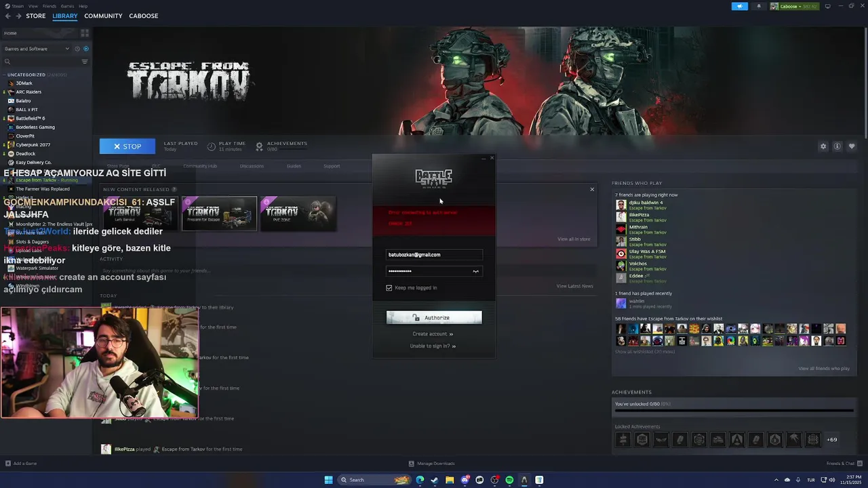
Task: Open the View menu
Action: click(x=33, y=5)
